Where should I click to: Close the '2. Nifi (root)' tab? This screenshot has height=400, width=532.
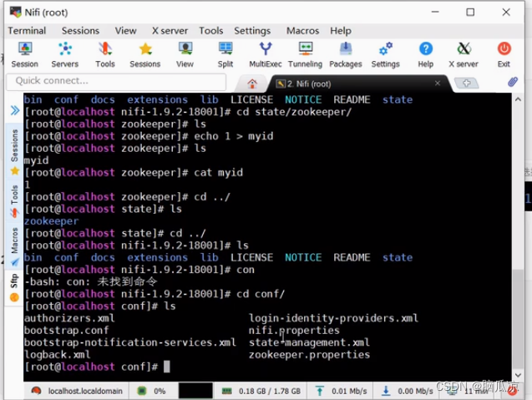438,84
